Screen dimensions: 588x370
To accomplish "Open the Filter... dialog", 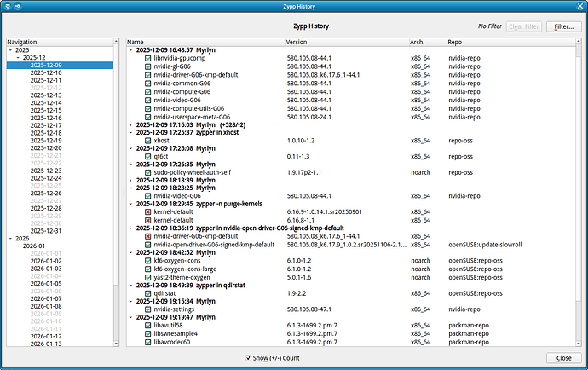I will tap(563, 26).
